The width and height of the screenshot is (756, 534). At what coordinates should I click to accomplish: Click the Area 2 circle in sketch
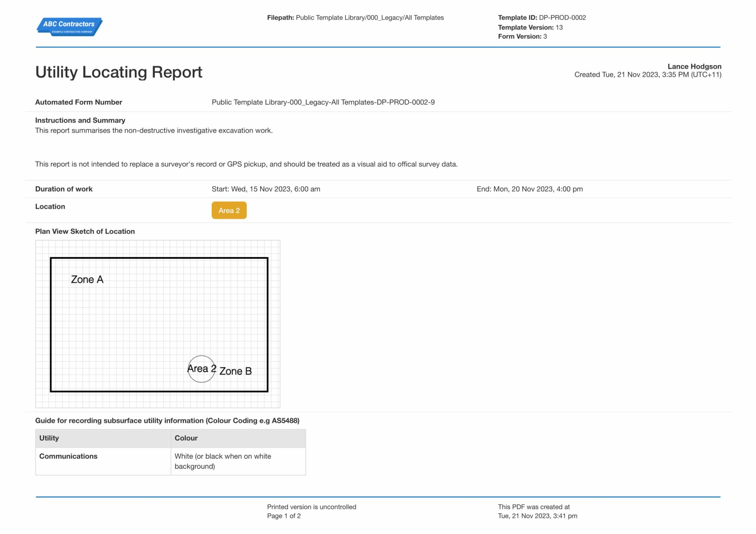201,369
